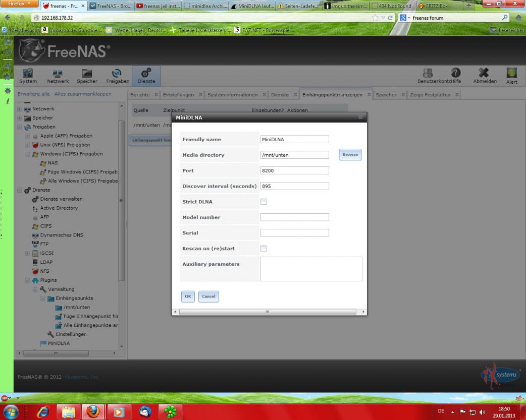Switch to the Einstellungen tab
The width and height of the screenshot is (526, 420).
pyautogui.click(x=179, y=95)
